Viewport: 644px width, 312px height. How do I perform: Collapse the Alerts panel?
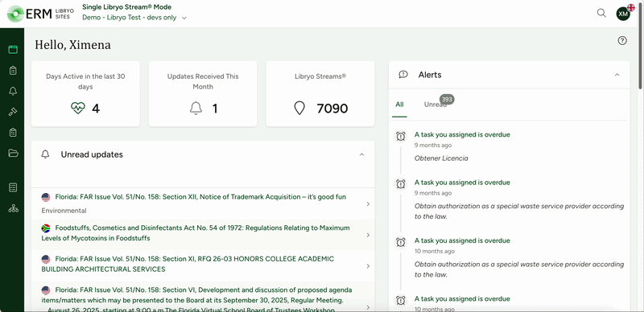point(617,74)
